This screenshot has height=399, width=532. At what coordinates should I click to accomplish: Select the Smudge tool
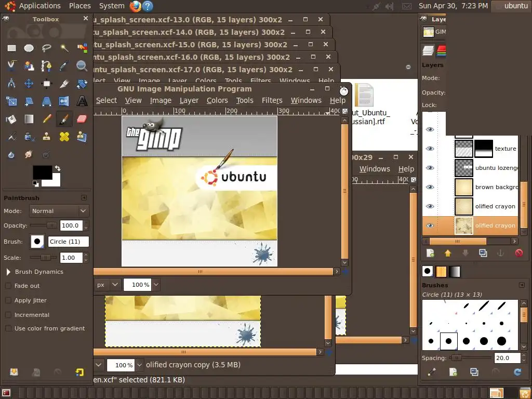[x=29, y=155]
